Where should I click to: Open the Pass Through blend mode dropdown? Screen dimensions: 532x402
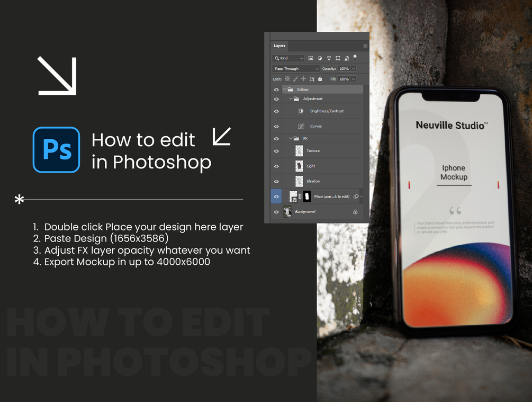point(296,68)
